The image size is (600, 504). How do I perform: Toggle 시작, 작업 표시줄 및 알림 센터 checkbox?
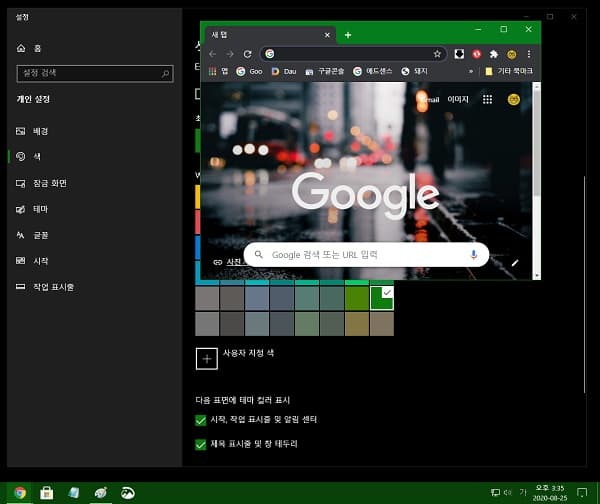[201, 420]
